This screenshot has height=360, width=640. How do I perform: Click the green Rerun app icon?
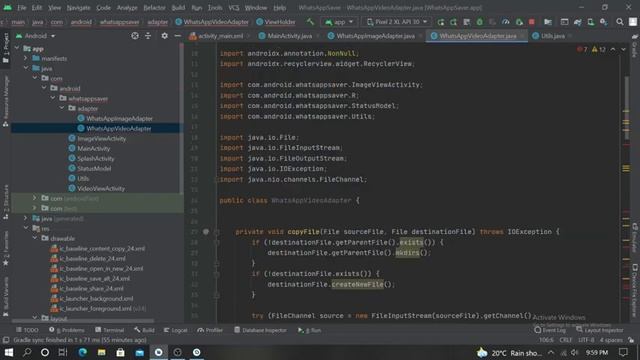coord(441,22)
